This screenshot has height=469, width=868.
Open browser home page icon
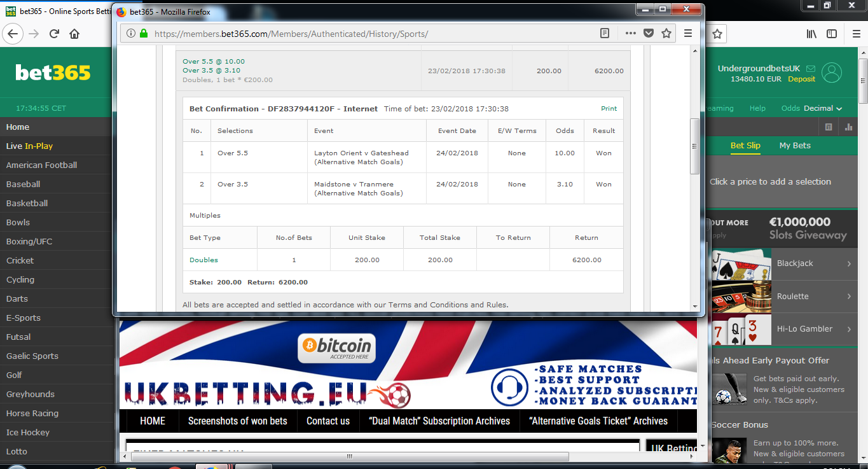pos(74,34)
